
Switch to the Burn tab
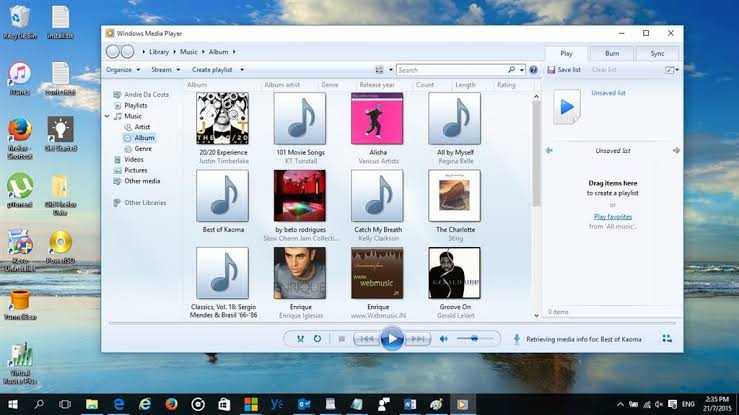[612, 53]
